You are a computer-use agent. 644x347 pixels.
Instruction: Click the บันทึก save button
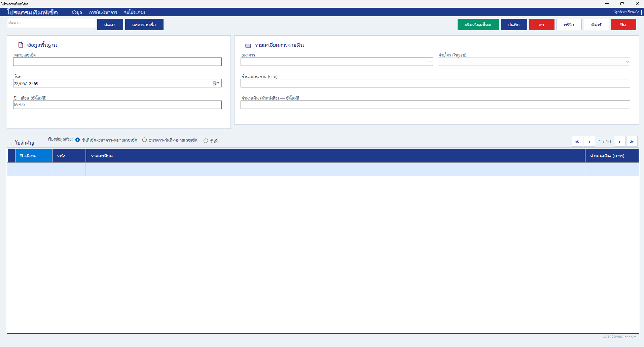click(514, 25)
